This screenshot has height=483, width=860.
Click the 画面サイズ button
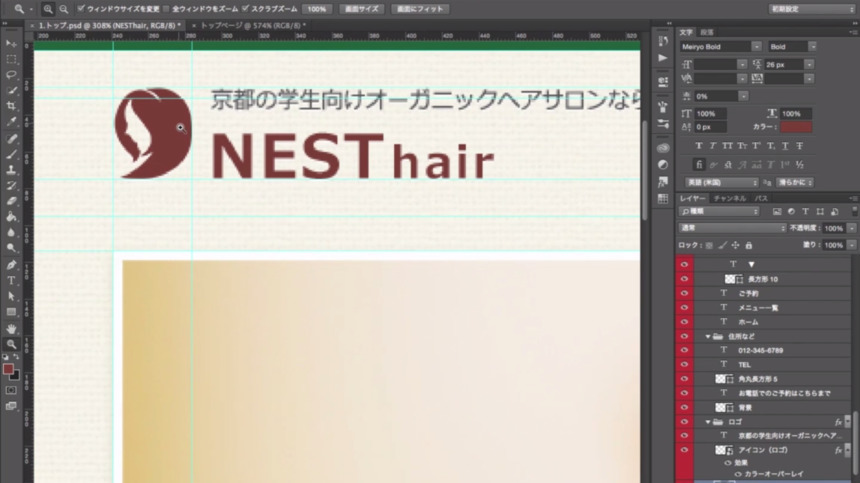(x=361, y=9)
